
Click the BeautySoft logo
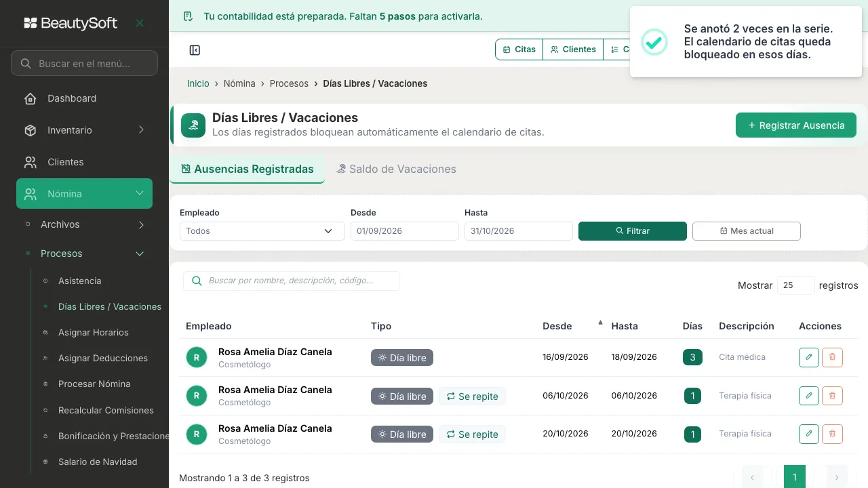pyautogui.click(x=71, y=23)
